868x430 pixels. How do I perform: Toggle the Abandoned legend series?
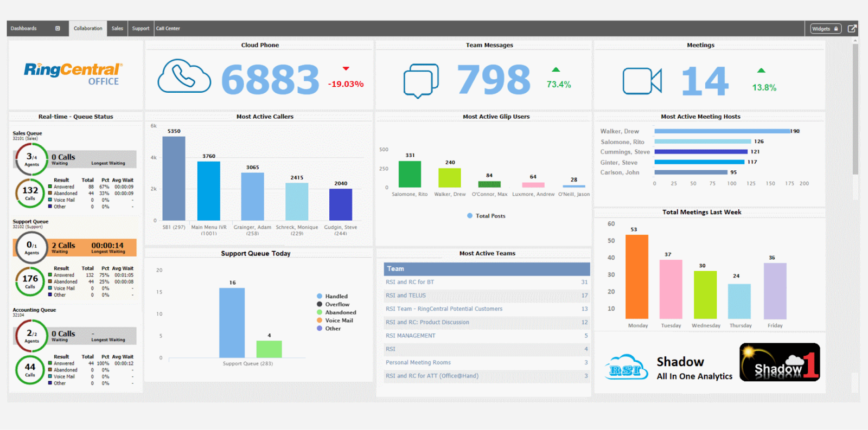click(x=340, y=312)
